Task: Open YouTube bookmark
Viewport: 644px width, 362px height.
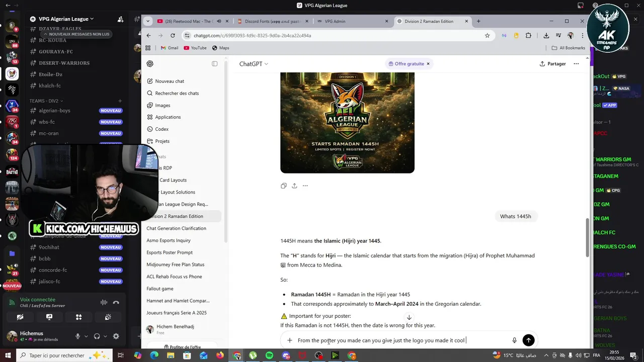Action: pyautogui.click(x=195, y=48)
